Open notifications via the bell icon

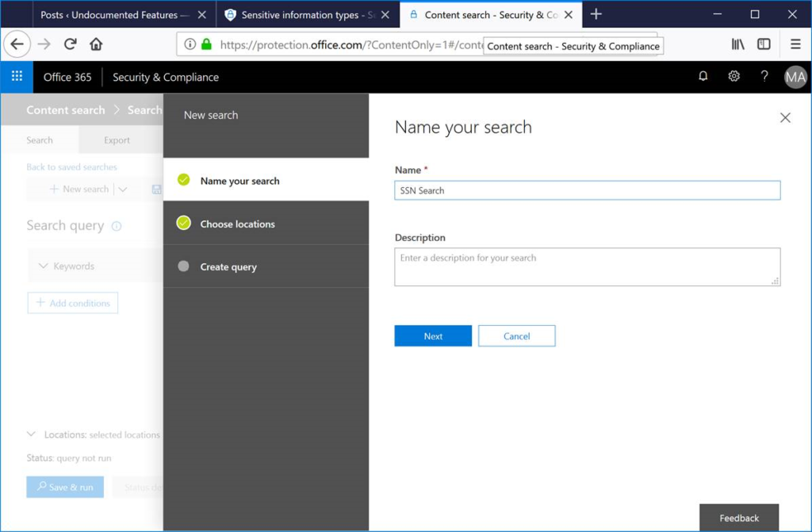click(703, 76)
